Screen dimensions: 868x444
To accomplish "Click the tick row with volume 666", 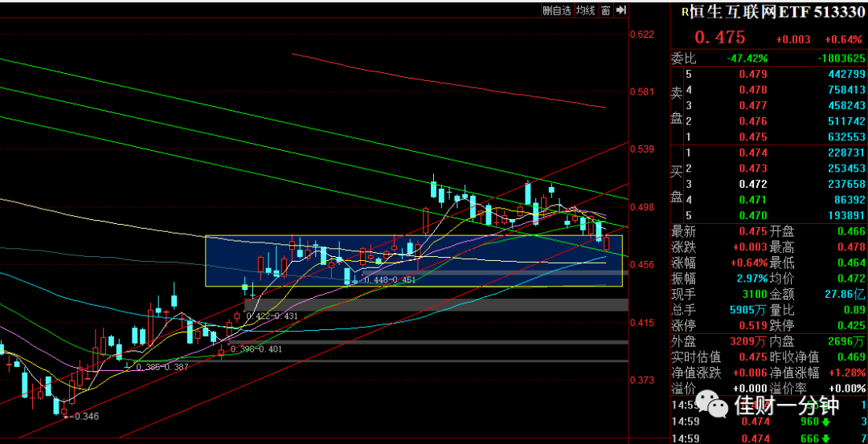I will pyautogui.click(x=769, y=438).
